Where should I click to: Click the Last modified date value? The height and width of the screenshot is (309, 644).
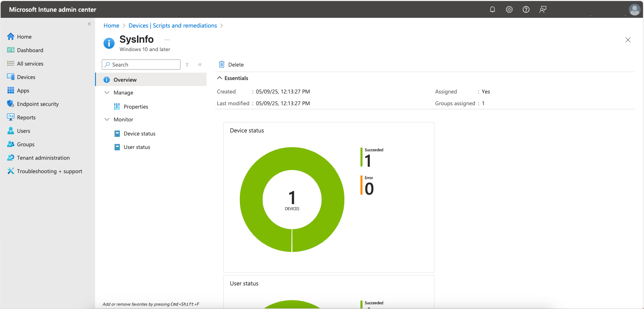click(283, 103)
